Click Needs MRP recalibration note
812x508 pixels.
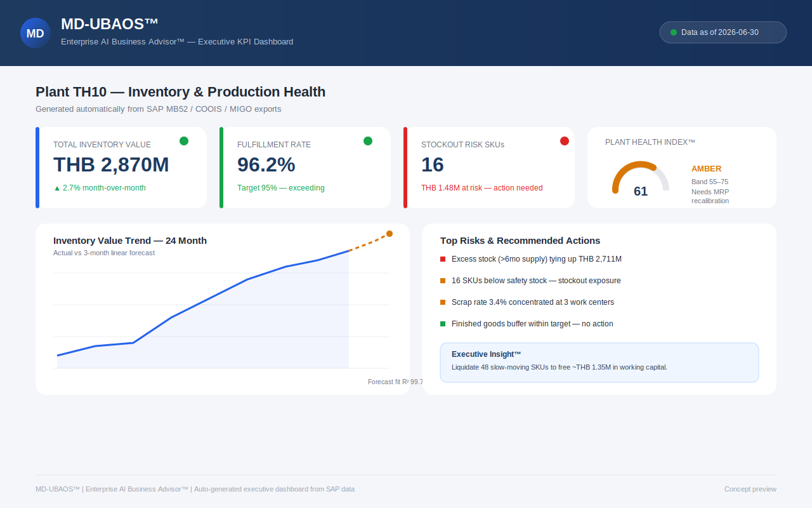click(x=710, y=196)
